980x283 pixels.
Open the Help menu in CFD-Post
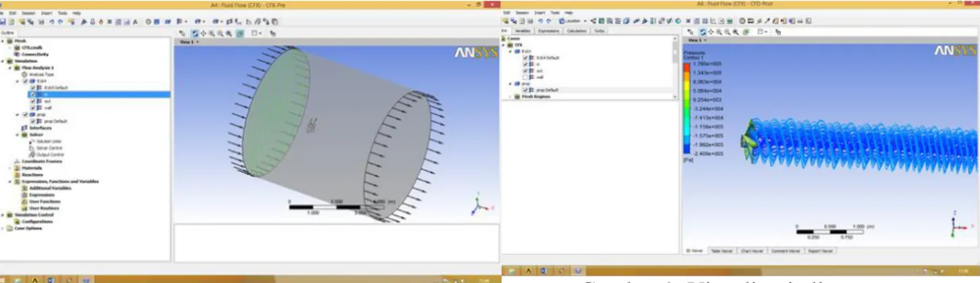click(x=569, y=13)
